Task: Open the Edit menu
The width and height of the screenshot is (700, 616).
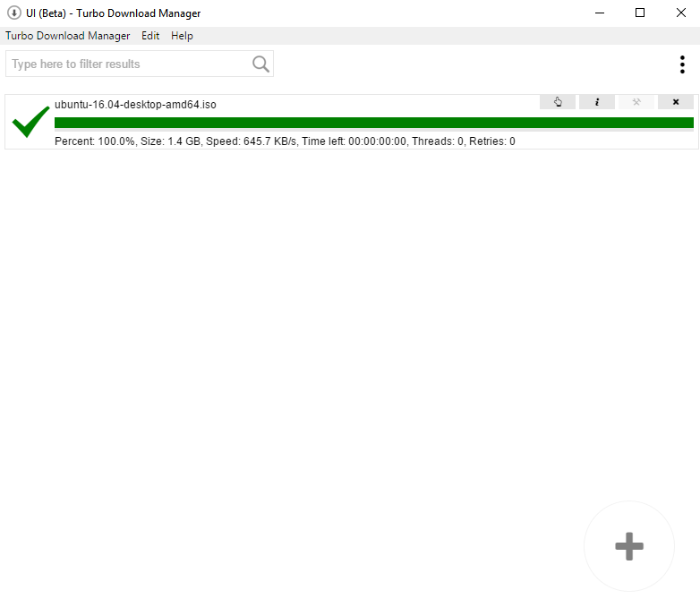Action: [x=150, y=36]
